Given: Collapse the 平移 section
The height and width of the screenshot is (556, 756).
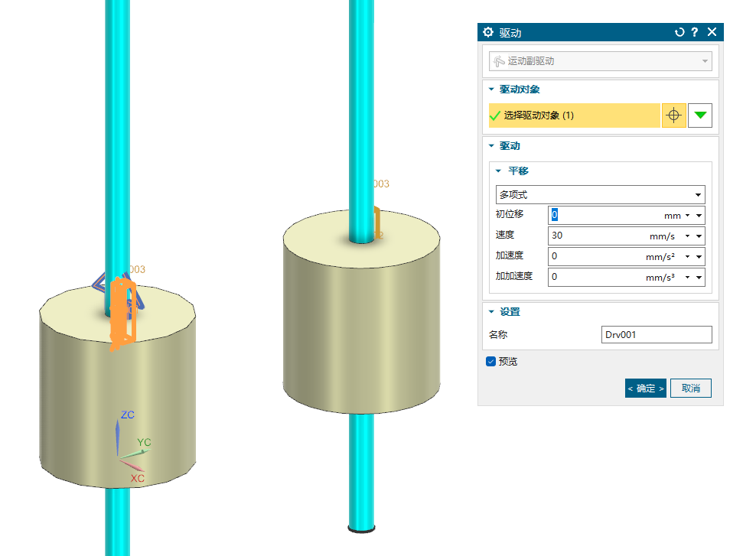Looking at the screenshot, I should coord(500,171).
